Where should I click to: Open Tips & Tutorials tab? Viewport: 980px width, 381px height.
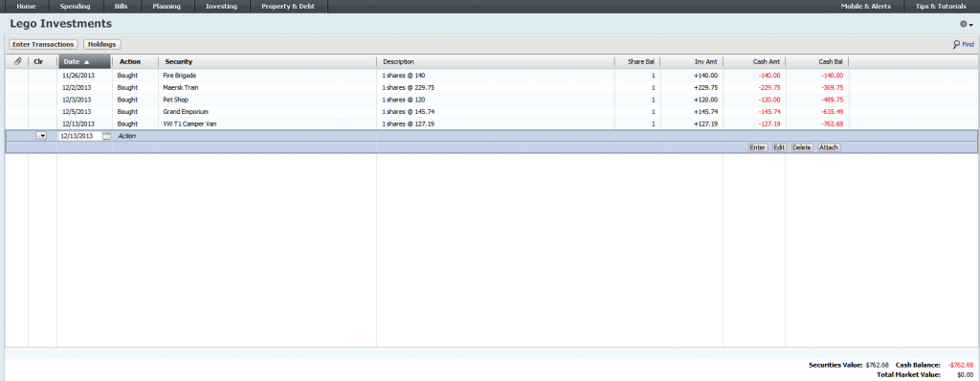(x=941, y=7)
